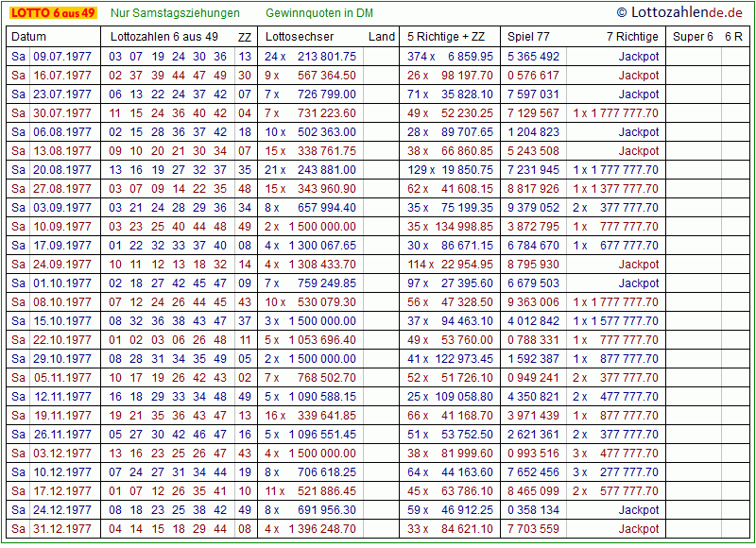The width and height of the screenshot is (756, 548).
Task: Select the 5 Richtige + ZZ header
Action: point(446,37)
